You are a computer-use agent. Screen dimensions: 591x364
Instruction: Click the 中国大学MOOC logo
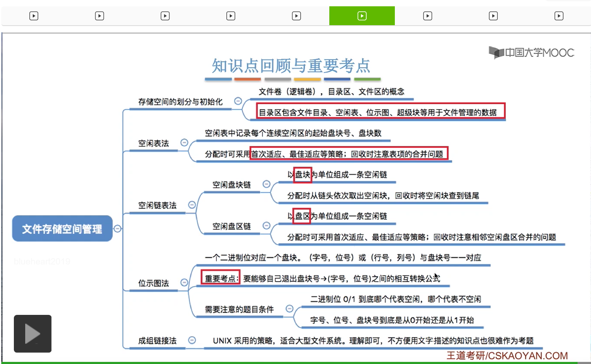pos(531,52)
